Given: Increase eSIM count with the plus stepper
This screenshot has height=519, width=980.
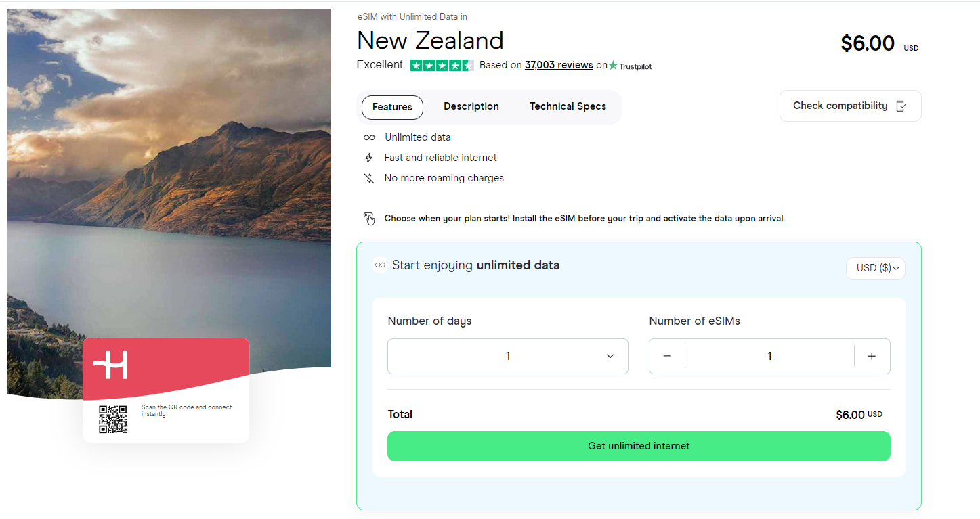Looking at the screenshot, I should (x=872, y=356).
